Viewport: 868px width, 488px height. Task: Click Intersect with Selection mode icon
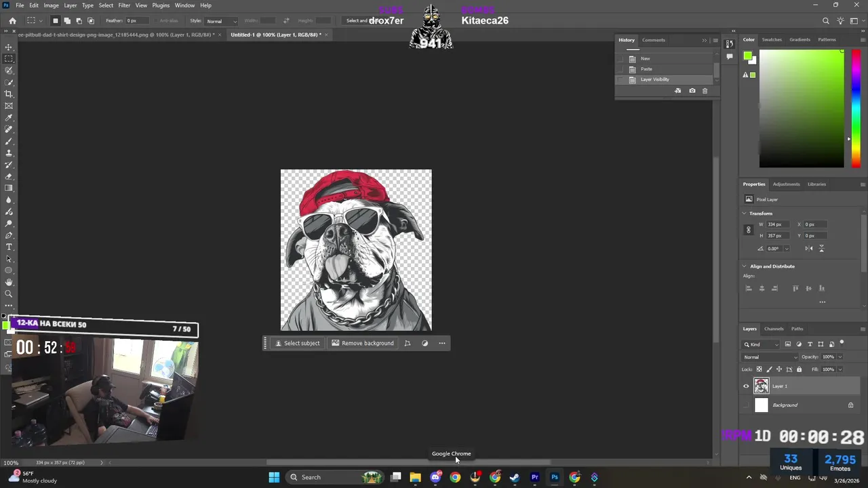(91, 21)
